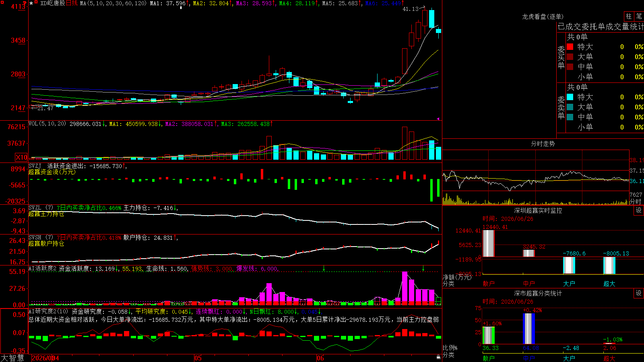Click the 06 month marker on date axis
This screenshot has width=644, height=362.
click(320, 358)
